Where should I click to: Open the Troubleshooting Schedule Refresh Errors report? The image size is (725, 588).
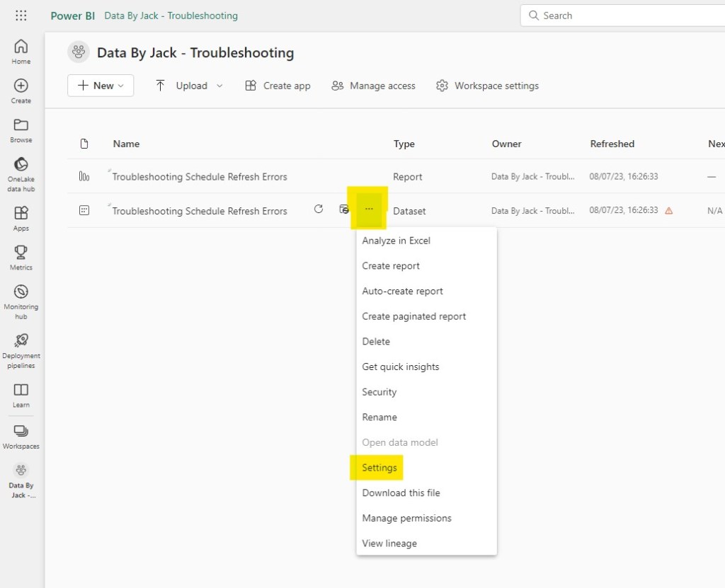(200, 177)
